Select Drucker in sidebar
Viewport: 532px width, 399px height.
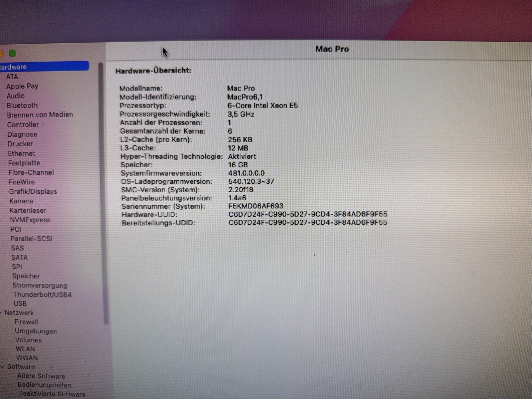20,144
